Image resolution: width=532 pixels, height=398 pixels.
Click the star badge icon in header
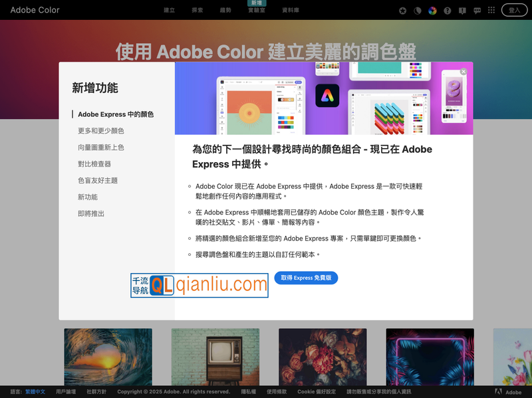pyautogui.click(x=402, y=11)
